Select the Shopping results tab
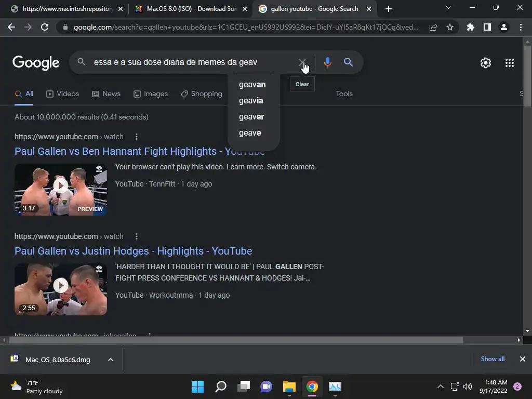Image resolution: width=532 pixels, height=399 pixels. click(202, 94)
